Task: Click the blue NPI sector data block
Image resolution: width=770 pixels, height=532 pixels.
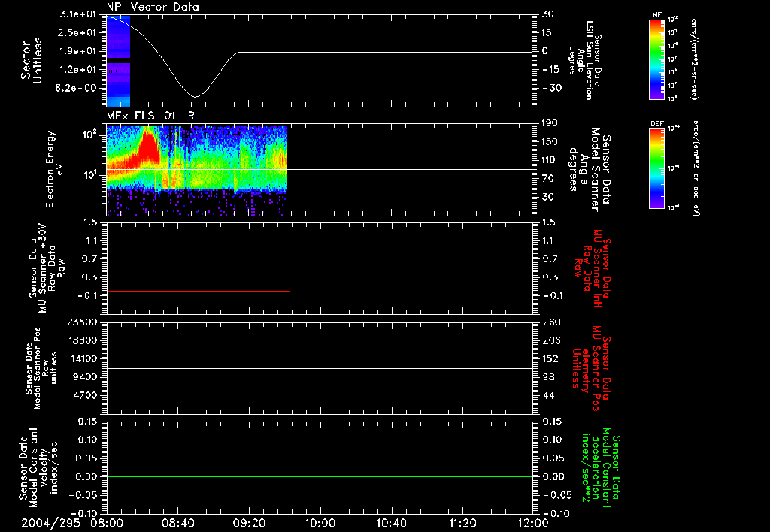Action: pos(118,61)
